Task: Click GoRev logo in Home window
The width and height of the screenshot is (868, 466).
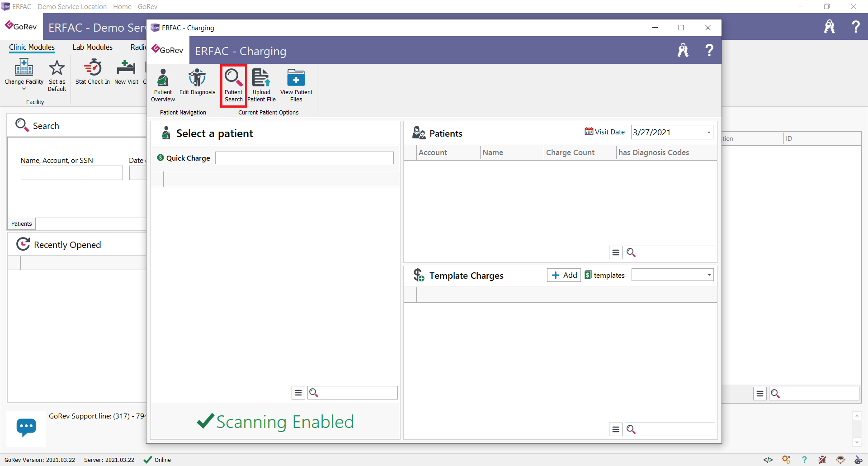Action: click(x=21, y=26)
